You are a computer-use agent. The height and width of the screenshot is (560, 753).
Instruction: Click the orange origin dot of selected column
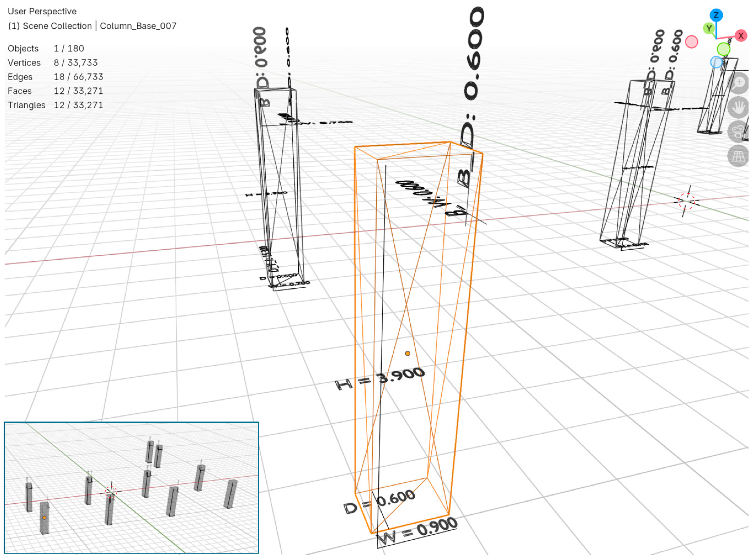pos(407,353)
